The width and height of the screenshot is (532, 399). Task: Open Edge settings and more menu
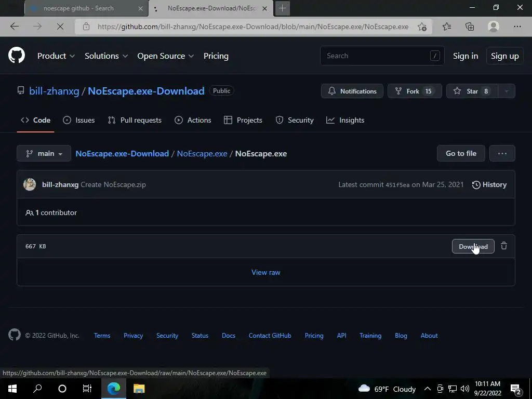click(x=517, y=26)
